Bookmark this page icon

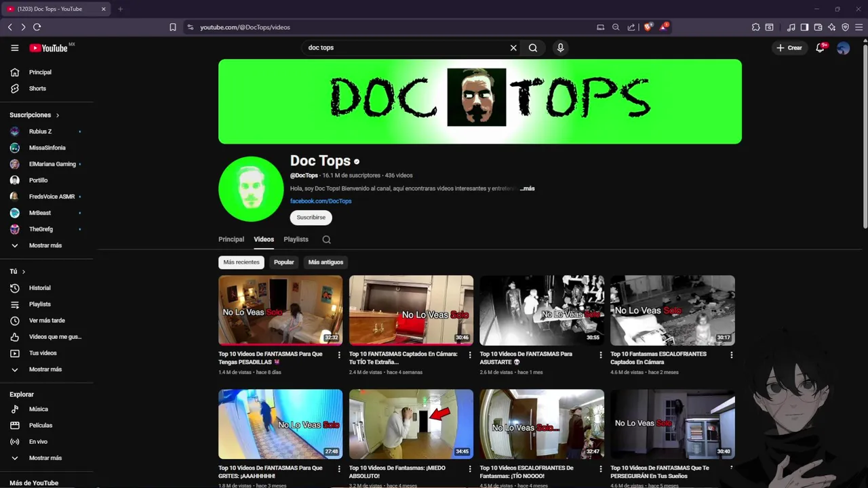(x=173, y=27)
